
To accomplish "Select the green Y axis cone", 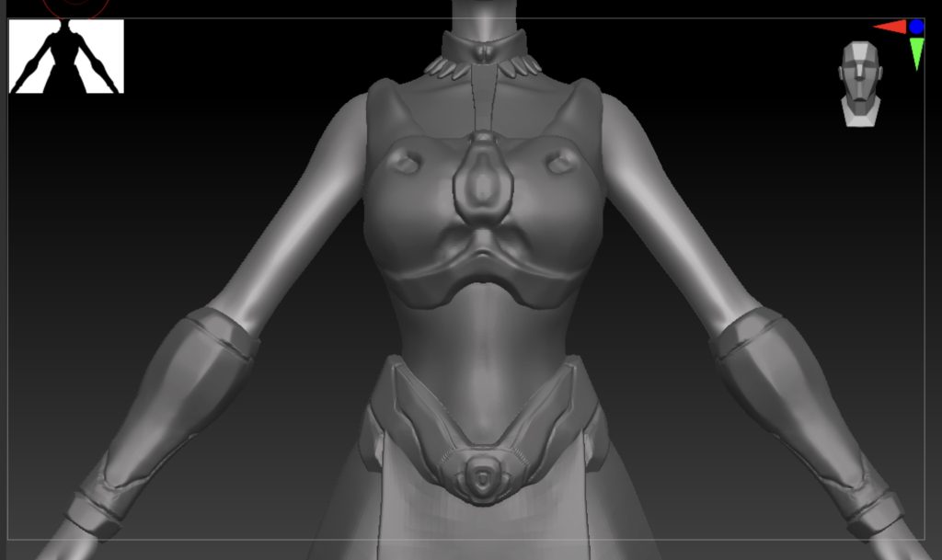I will (917, 53).
